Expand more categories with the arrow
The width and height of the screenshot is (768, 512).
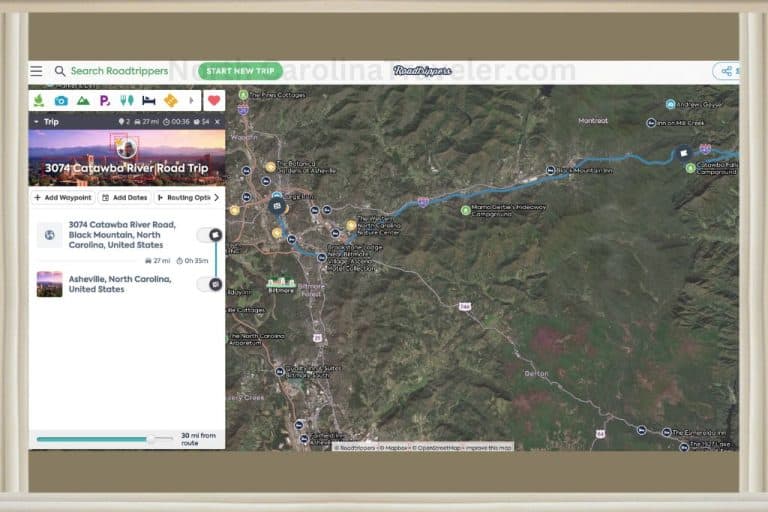click(192, 100)
